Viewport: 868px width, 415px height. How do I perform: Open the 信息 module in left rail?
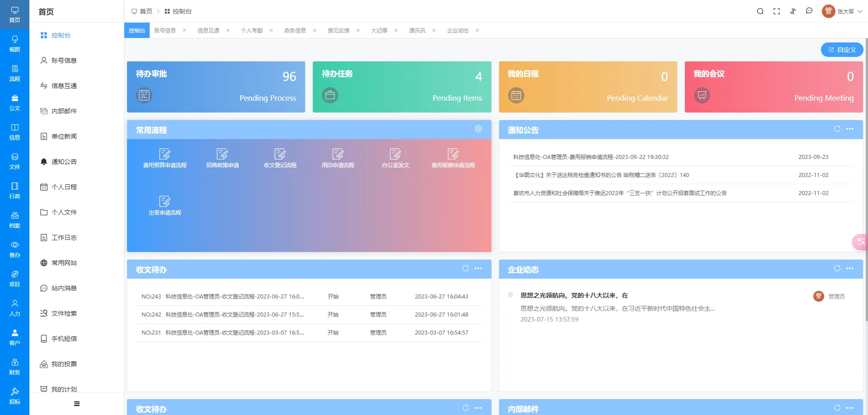(14, 132)
